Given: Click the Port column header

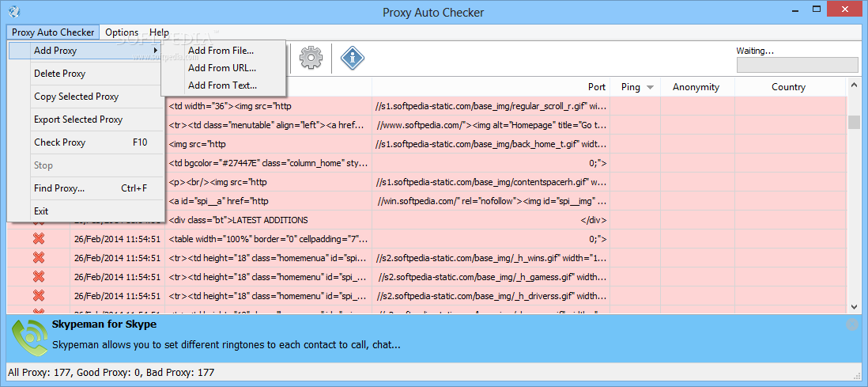Looking at the screenshot, I should [x=490, y=87].
